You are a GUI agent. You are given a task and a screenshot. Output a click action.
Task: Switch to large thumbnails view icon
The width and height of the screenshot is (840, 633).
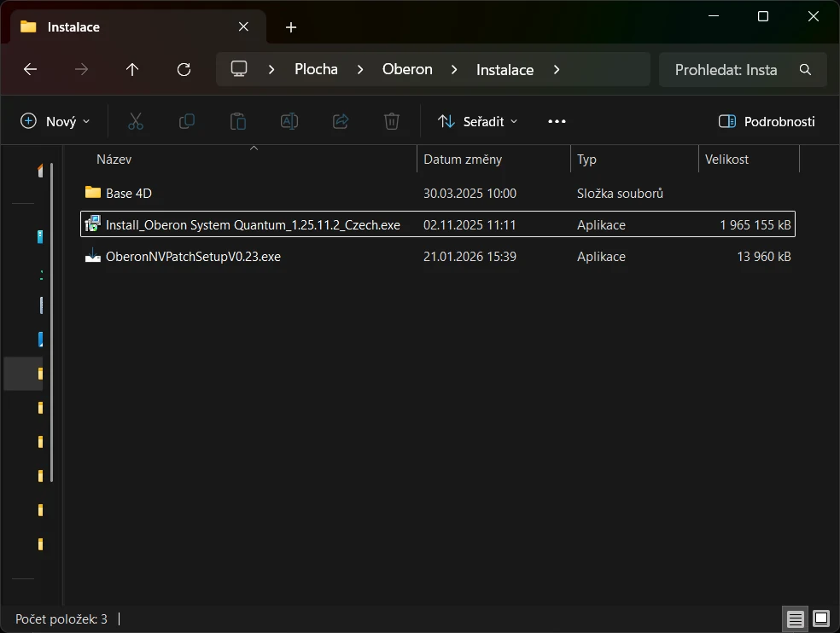tap(820, 619)
